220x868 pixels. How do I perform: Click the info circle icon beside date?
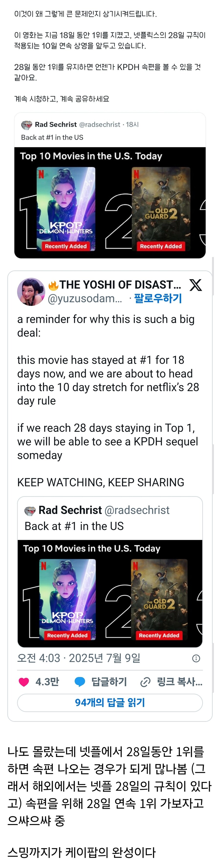pyautogui.click(x=196, y=658)
